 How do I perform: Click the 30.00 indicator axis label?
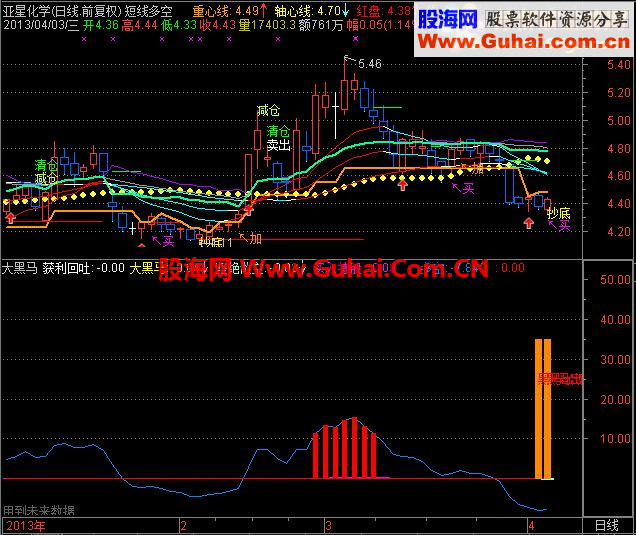coord(615,360)
